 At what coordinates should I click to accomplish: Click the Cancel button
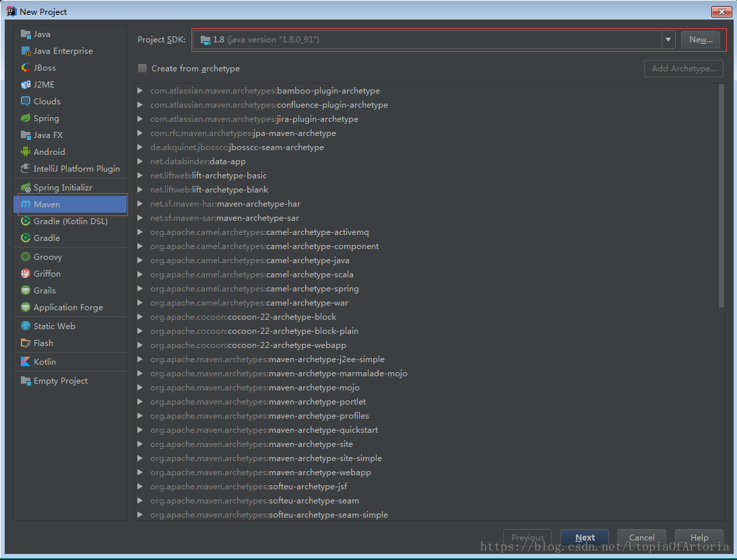coord(641,537)
